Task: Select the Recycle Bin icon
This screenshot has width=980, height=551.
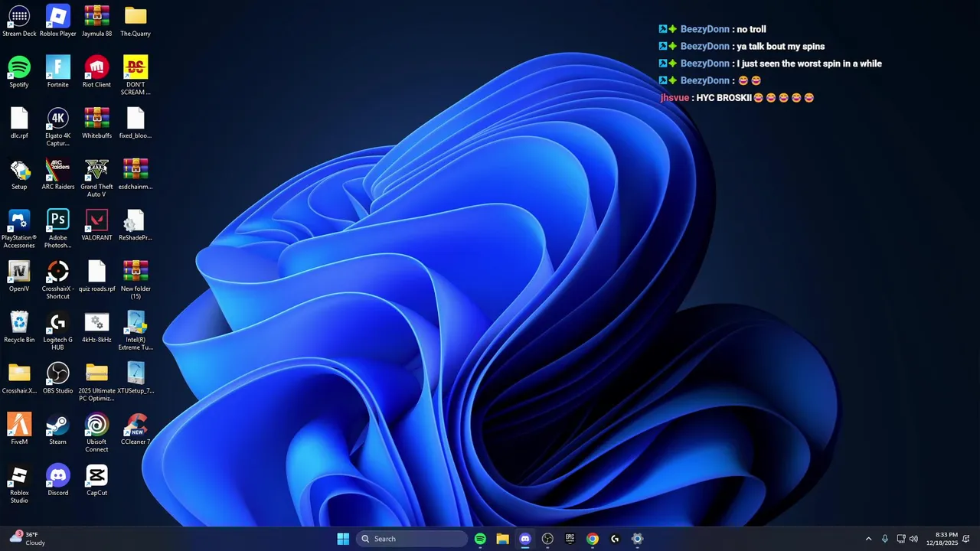Action: point(19,328)
